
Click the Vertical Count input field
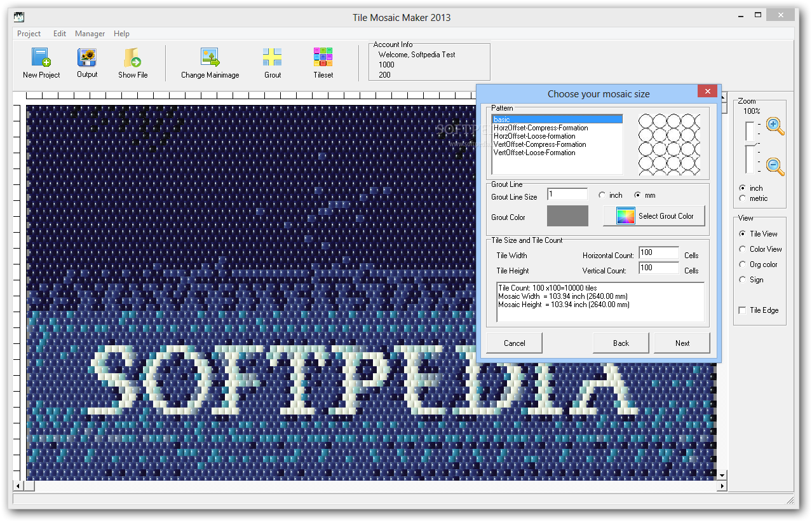coord(659,268)
